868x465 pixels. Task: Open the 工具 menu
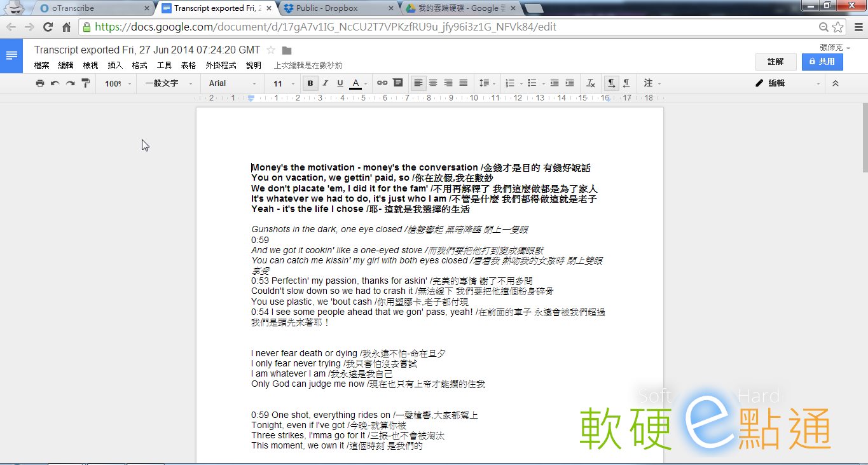[x=164, y=66]
